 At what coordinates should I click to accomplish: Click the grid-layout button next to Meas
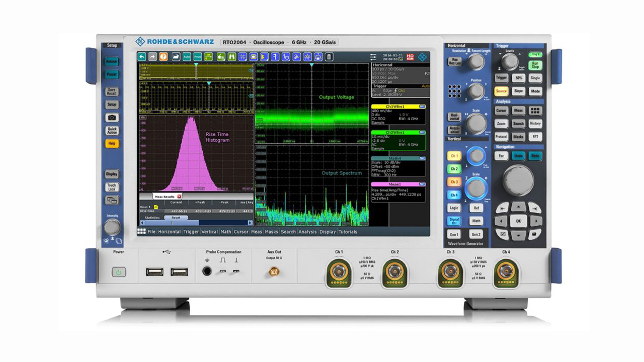pyautogui.click(x=535, y=111)
